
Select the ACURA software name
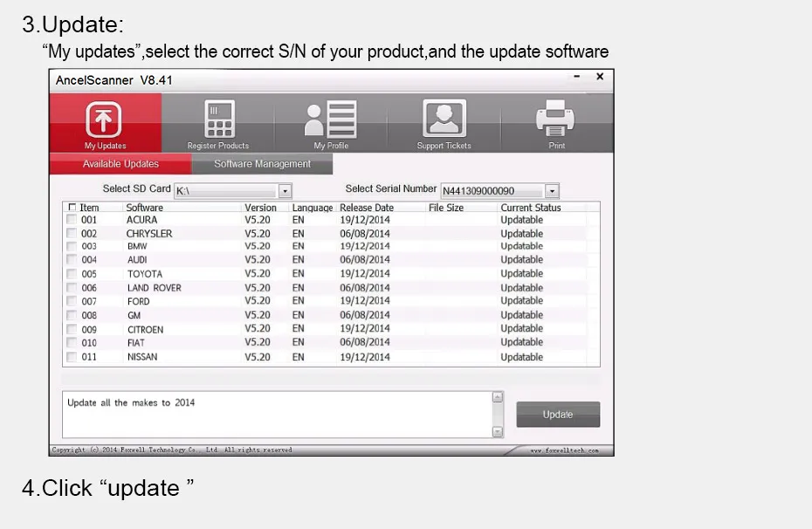click(142, 219)
